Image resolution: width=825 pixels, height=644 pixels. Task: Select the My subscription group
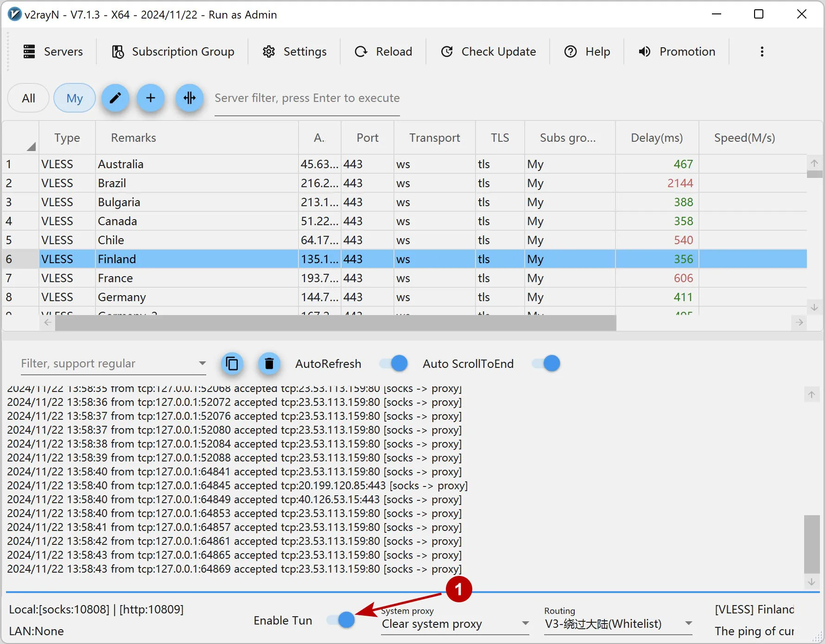pos(75,98)
